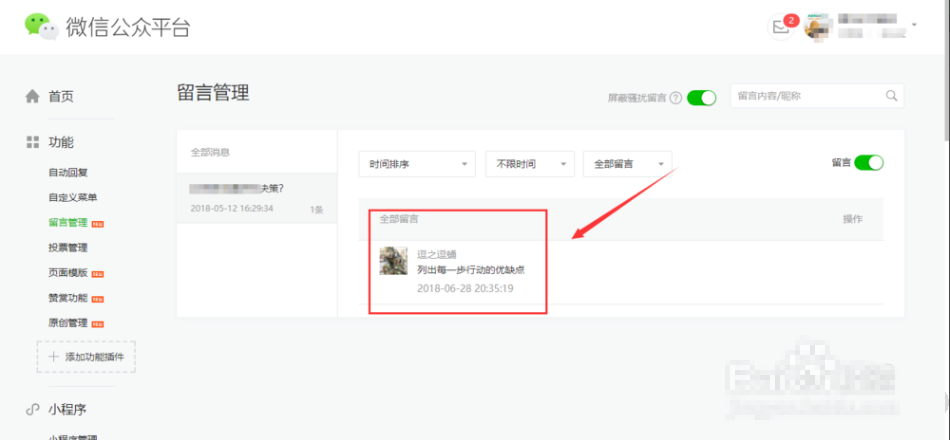Screen dimensions: 950x440
Task: Expand the account menu arrow
Action: coord(914,24)
